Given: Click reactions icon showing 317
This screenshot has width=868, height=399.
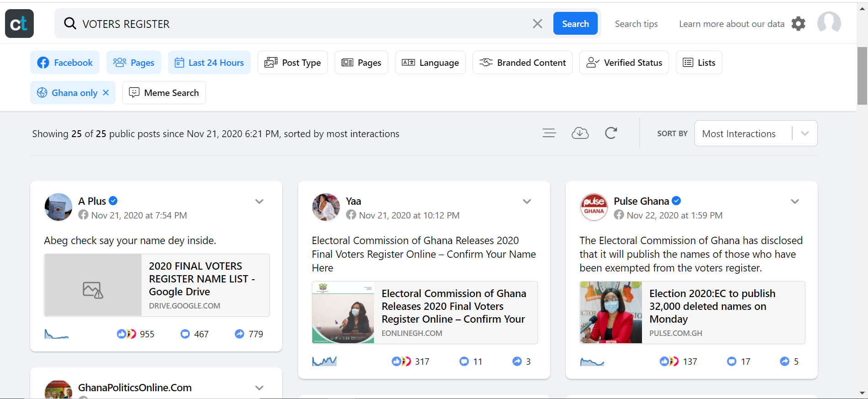Looking at the screenshot, I should [401, 362].
